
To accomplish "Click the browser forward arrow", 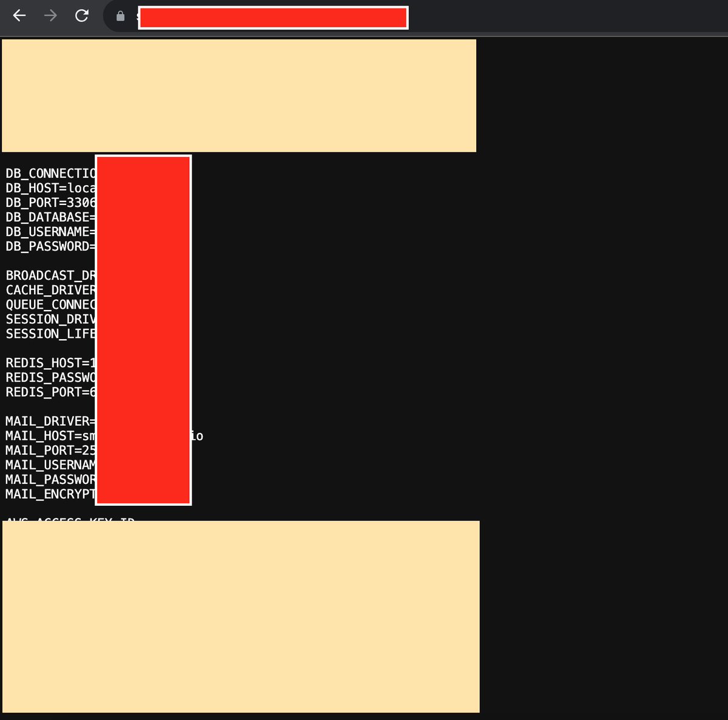I will [x=50, y=16].
